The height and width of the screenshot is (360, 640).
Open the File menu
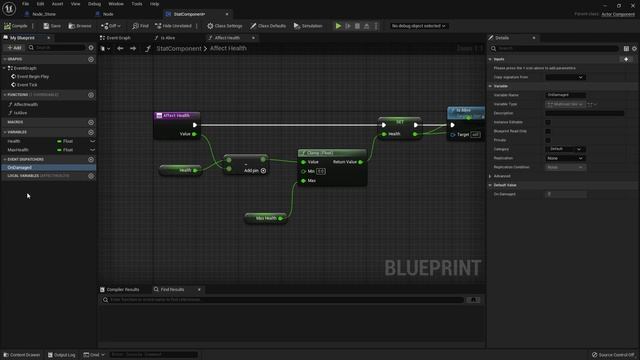point(25,4)
